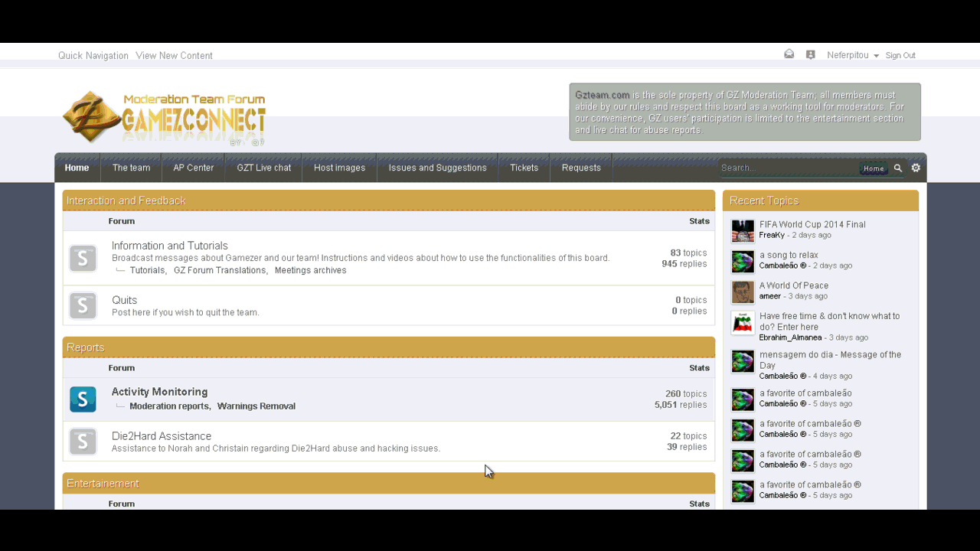Open the AP Center tab
The image size is (980, 551).
(x=194, y=168)
